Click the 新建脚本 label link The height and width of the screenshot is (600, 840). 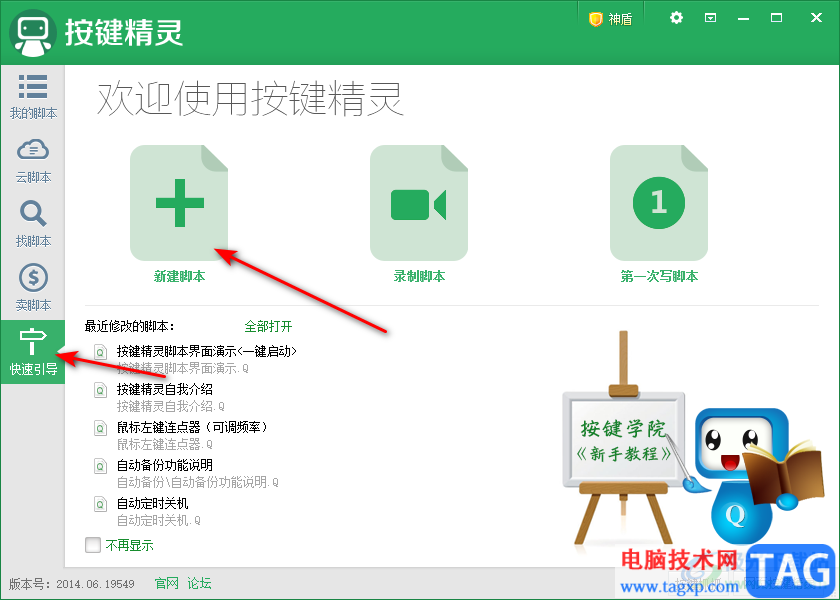(179, 276)
